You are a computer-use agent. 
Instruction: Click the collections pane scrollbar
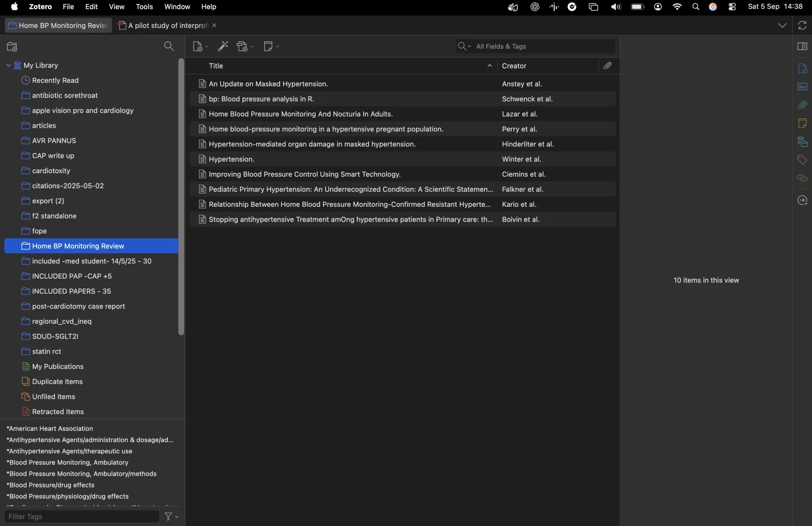(x=181, y=197)
